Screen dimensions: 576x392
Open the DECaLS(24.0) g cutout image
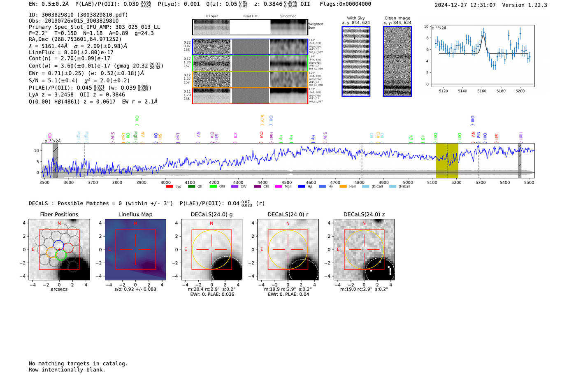[212, 250]
